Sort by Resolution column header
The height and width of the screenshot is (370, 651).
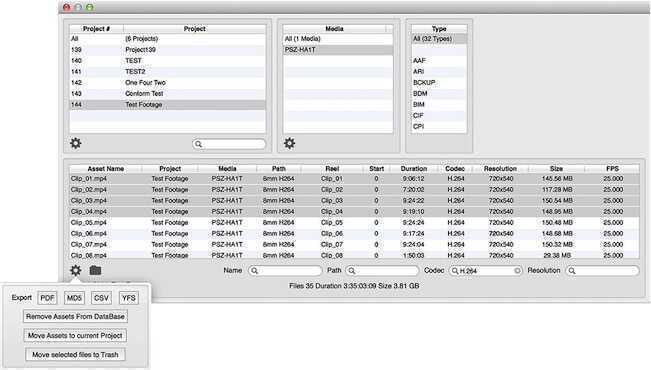click(x=500, y=169)
